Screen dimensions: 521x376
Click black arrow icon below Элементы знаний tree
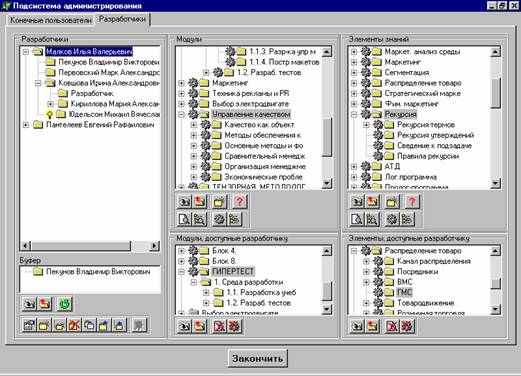(357, 201)
